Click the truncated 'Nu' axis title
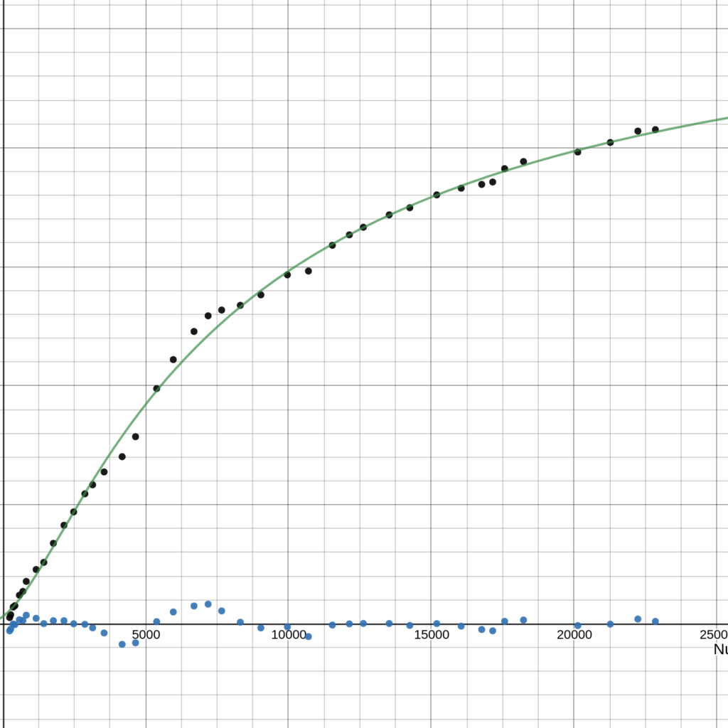 (x=719, y=650)
